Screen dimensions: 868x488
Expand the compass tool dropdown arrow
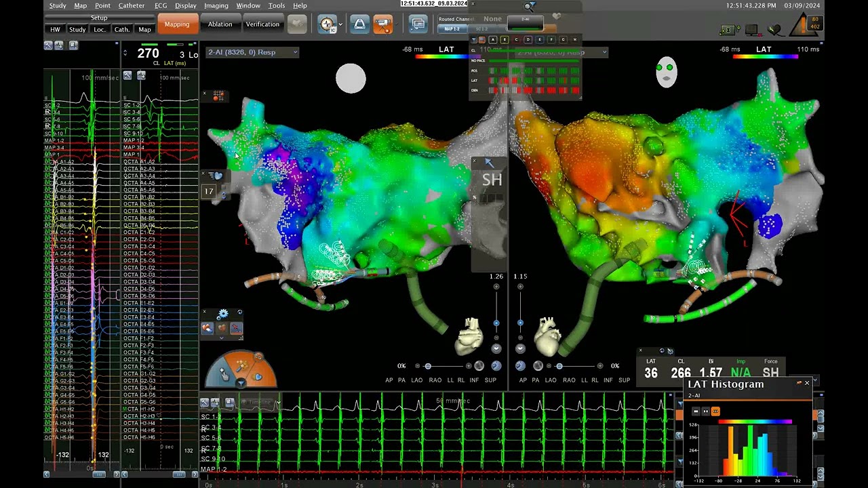point(340,25)
